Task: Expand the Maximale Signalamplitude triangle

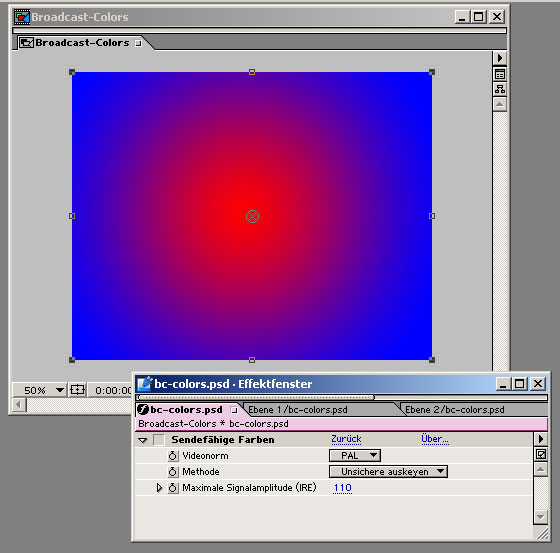Action: coord(159,488)
